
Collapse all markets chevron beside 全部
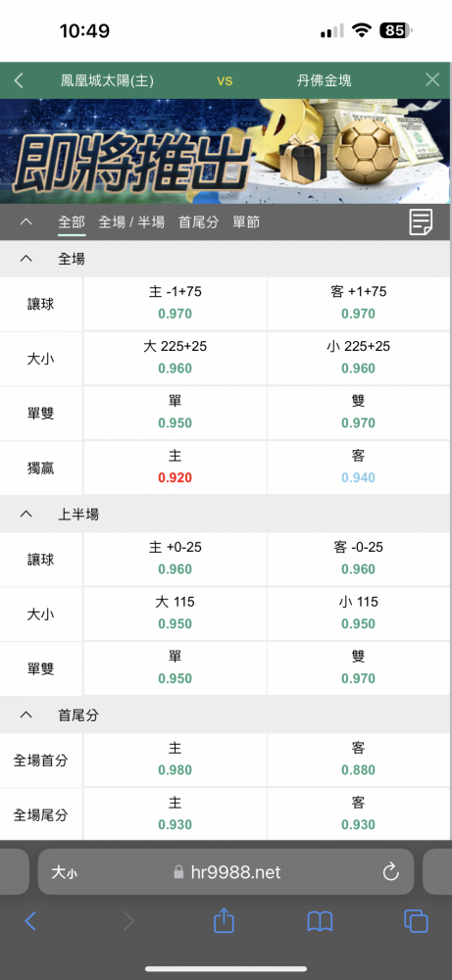pyautogui.click(x=25, y=221)
